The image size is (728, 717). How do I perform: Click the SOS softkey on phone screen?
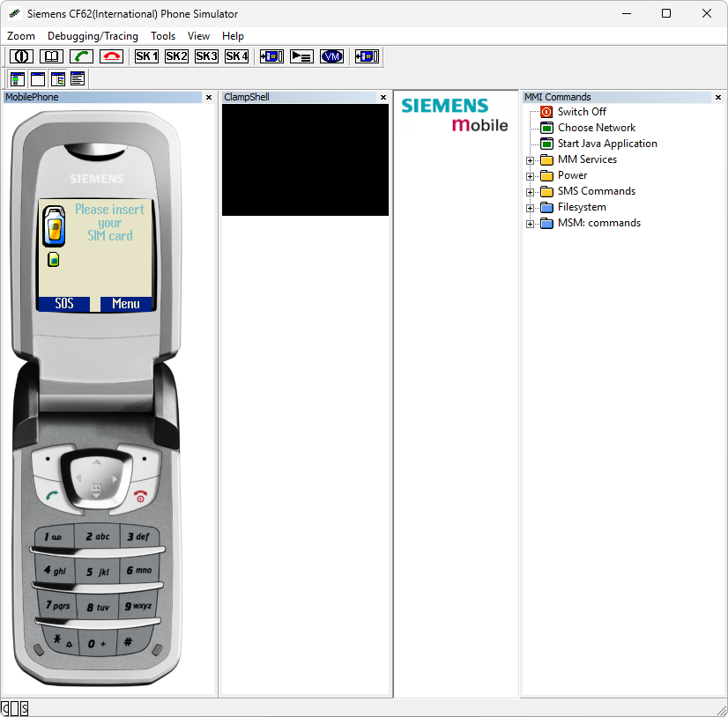(x=64, y=304)
